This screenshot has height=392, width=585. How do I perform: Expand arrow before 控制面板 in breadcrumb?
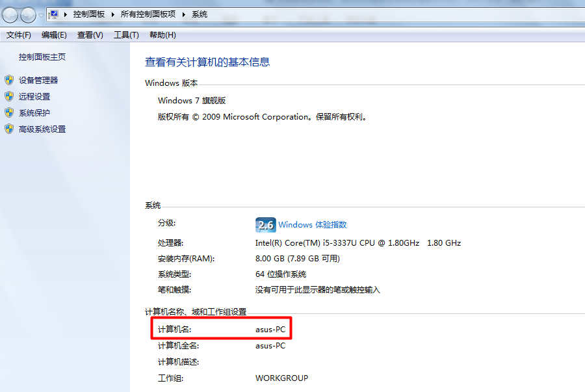click(65, 14)
